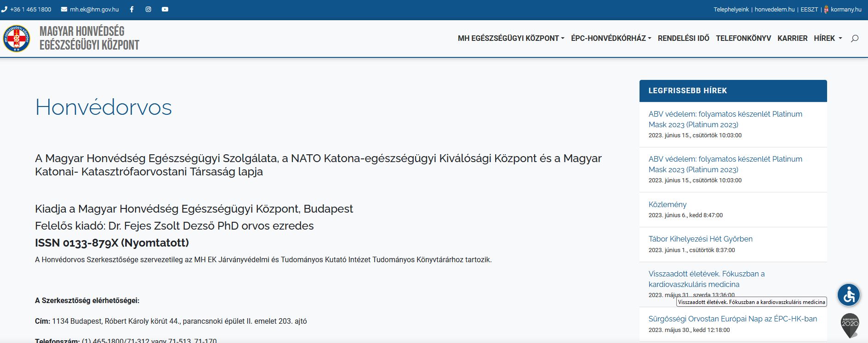Open Sürgősségi Orvostan Európai Nap news link
Image resolution: width=868 pixels, height=343 pixels.
coord(733,319)
